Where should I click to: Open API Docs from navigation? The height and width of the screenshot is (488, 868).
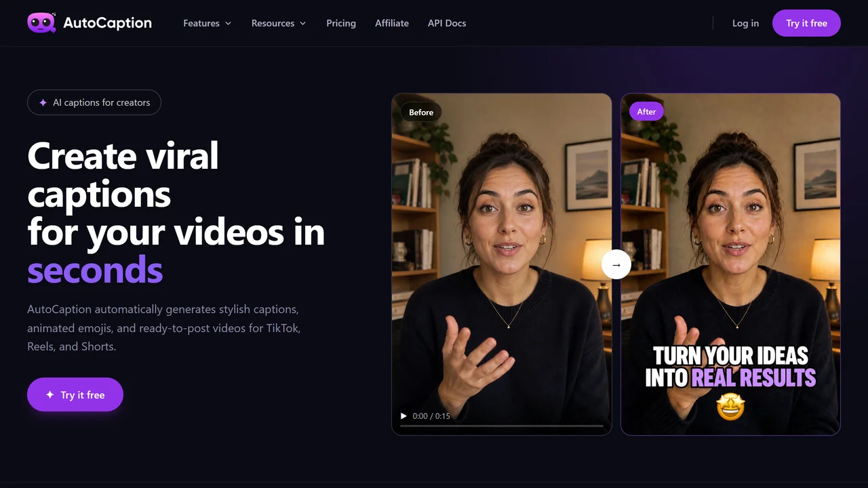click(447, 23)
